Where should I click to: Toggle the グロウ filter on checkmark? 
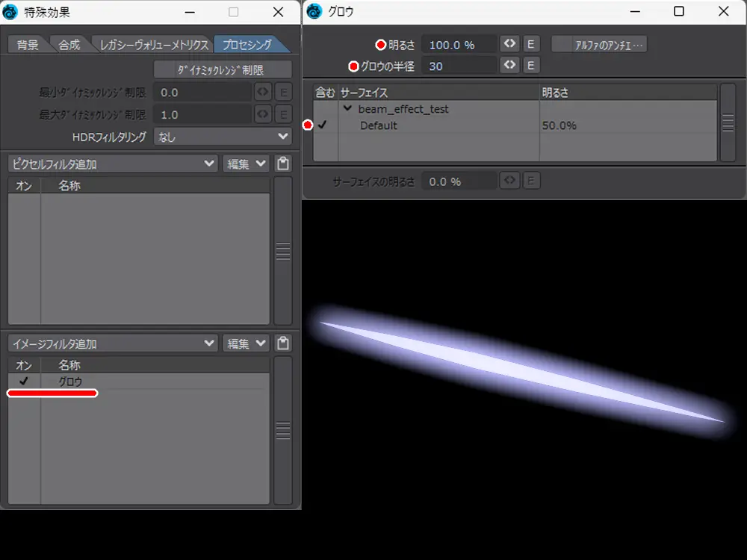24,381
